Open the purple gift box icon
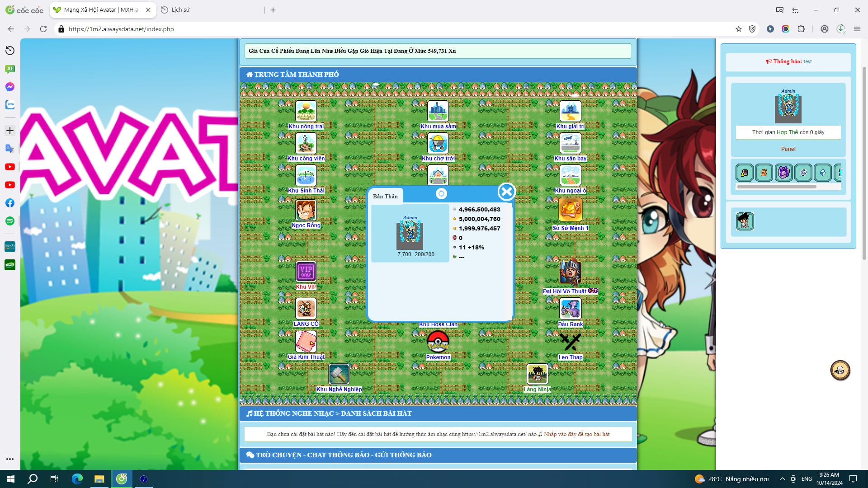 click(783, 173)
